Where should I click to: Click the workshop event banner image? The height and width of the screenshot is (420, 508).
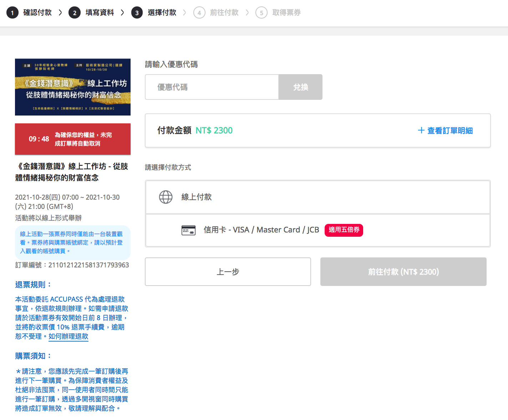pyautogui.click(x=73, y=87)
